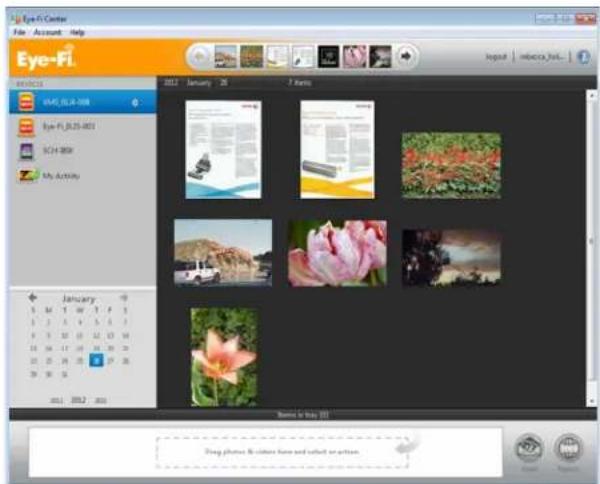Open the Account menu
The width and height of the screenshot is (600, 484).
(47, 32)
